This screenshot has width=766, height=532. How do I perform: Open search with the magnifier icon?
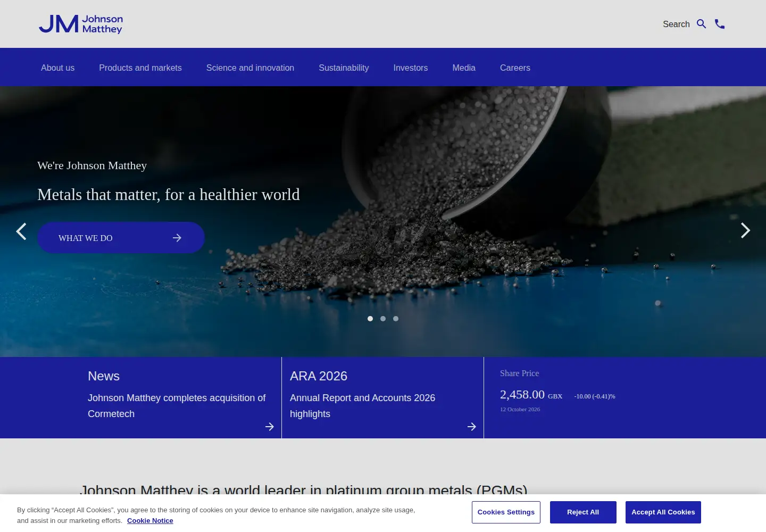[702, 24]
